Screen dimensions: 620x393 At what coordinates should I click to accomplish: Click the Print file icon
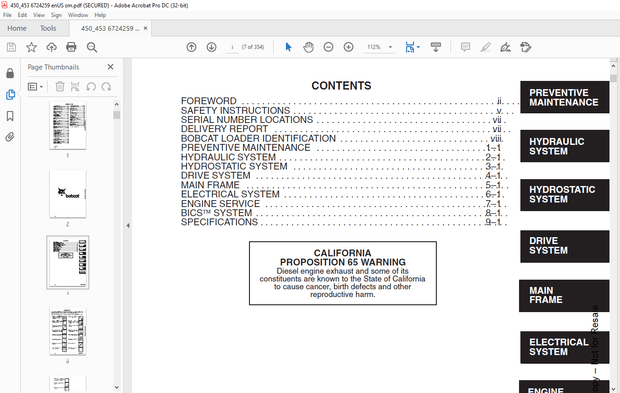tap(71, 47)
